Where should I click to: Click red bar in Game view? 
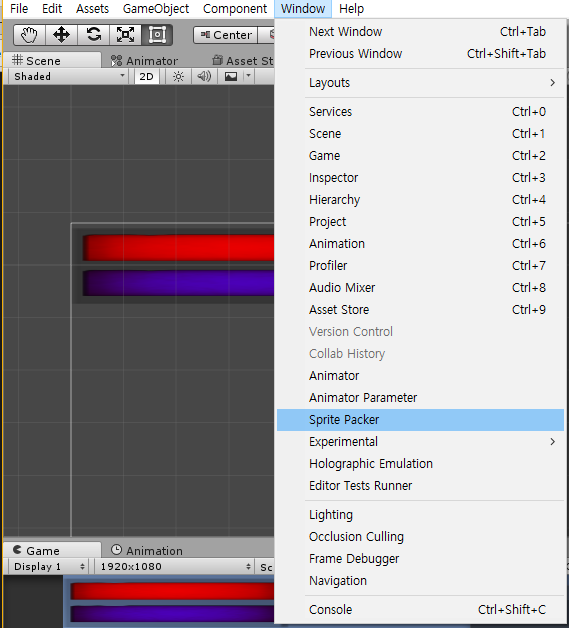click(x=172, y=591)
